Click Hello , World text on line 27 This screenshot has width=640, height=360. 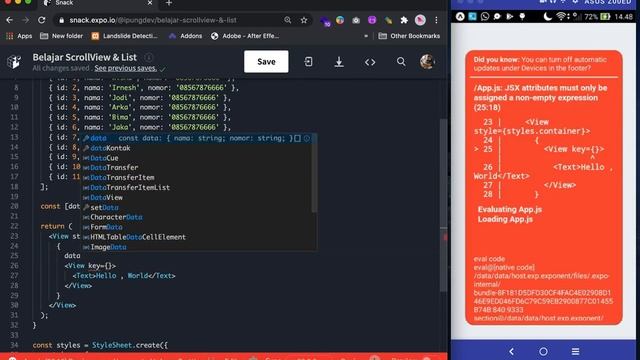(x=122, y=276)
